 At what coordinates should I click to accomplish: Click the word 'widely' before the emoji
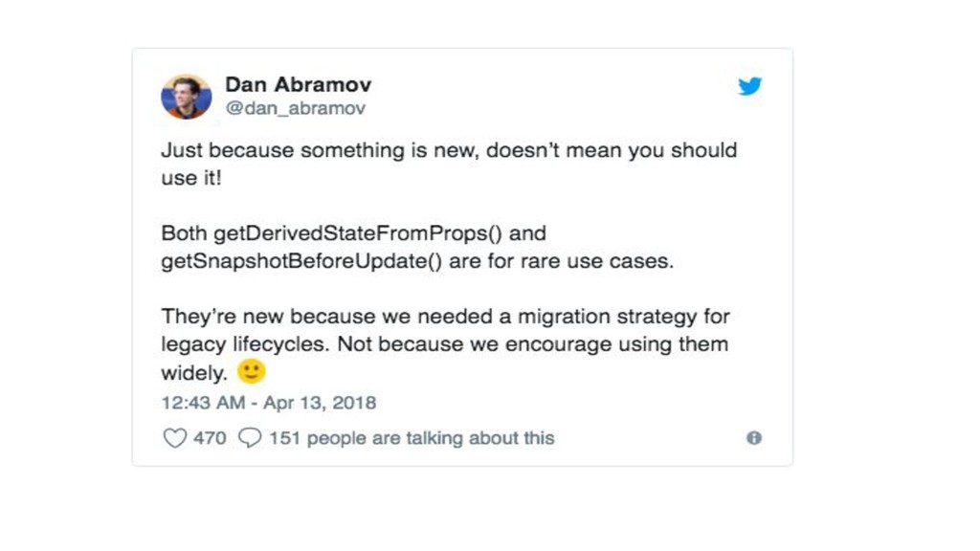pos(193,372)
